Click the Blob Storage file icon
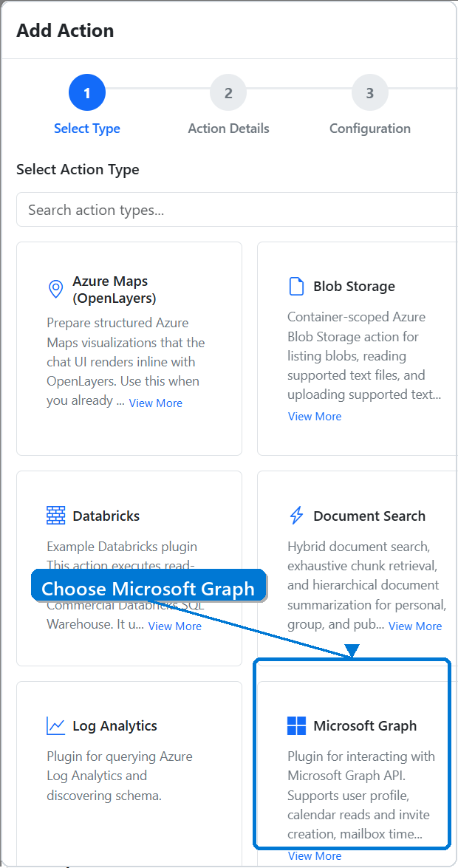 (x=297, y=286)
